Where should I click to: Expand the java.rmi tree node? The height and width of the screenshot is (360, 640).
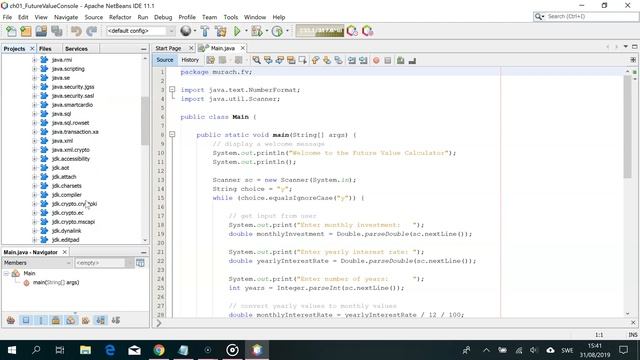pyautogui.click(x=34, y=60)
